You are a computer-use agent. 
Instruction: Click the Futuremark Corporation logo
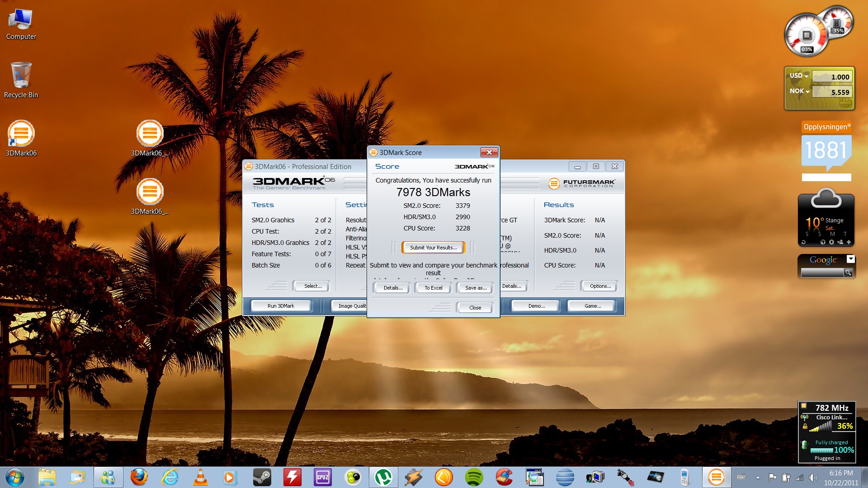[x=582, y=183]
